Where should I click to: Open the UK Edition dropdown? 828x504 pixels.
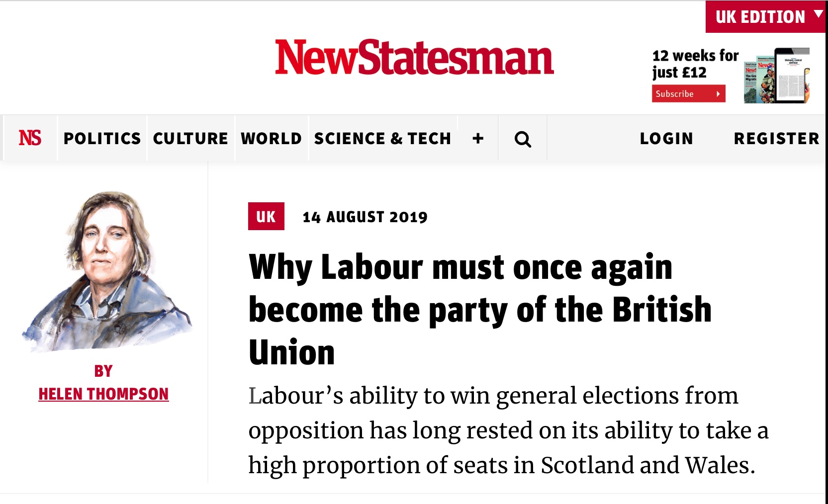click(766, 17)
